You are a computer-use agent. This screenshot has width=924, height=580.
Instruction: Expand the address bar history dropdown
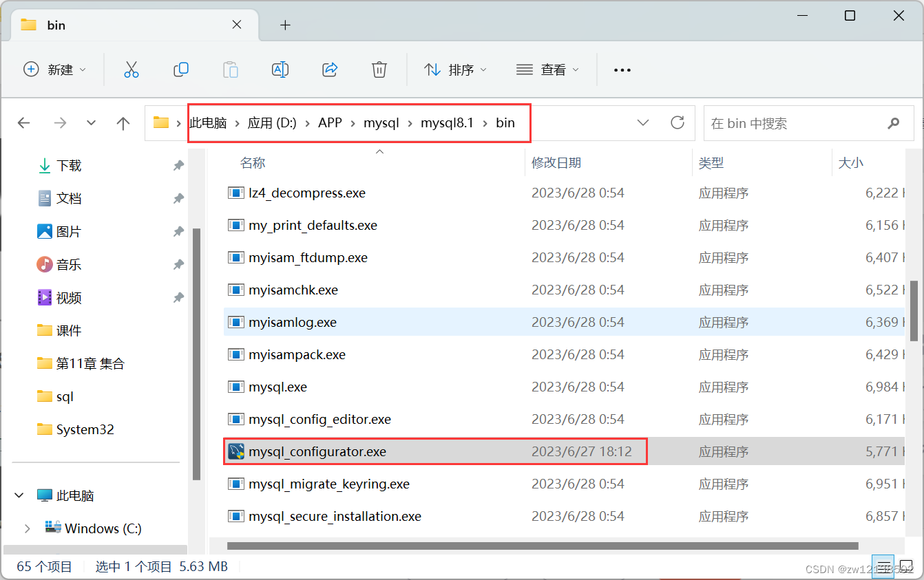pos(643,123)
